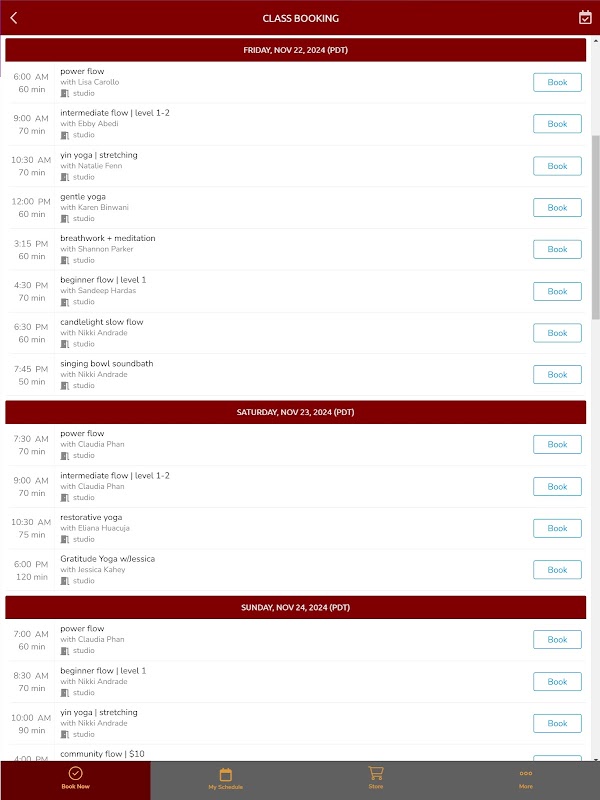Open the More dots icon

point(525,773)
